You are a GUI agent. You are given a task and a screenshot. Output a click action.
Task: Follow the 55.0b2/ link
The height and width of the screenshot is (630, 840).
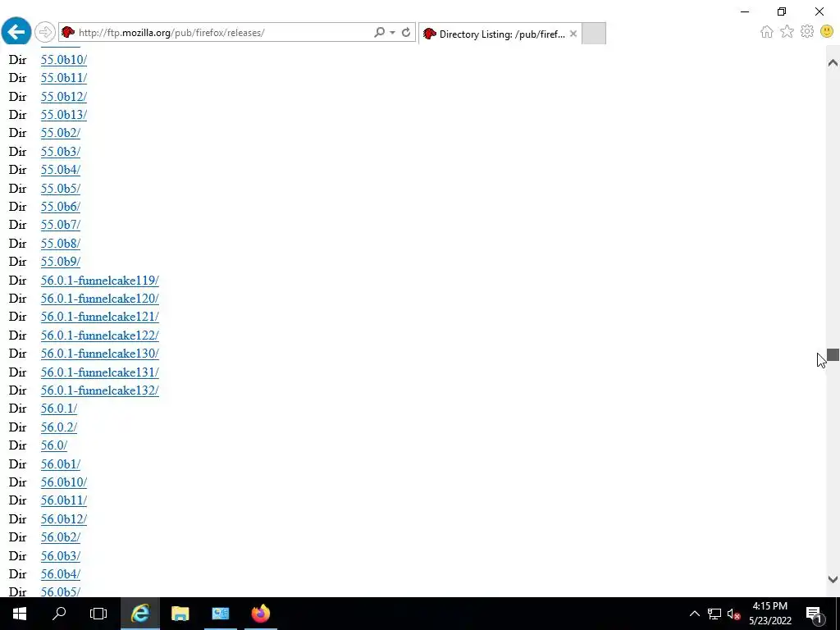pyautogui.click(x=61, y=133)
